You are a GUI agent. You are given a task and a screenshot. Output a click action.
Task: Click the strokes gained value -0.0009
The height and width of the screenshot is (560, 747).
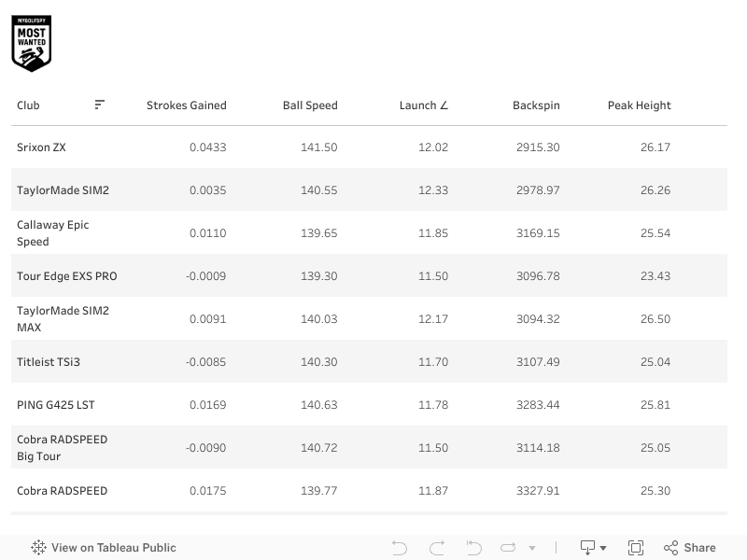click(205, 276)
